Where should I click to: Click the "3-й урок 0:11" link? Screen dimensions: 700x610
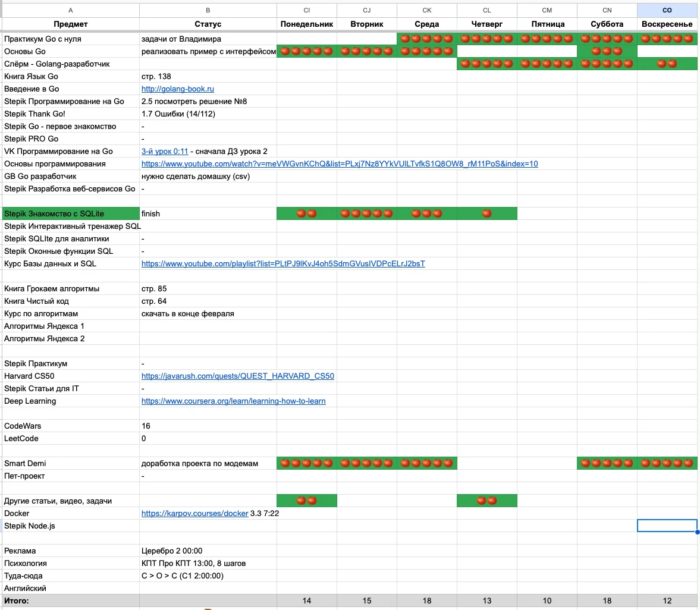coord(165,152)
